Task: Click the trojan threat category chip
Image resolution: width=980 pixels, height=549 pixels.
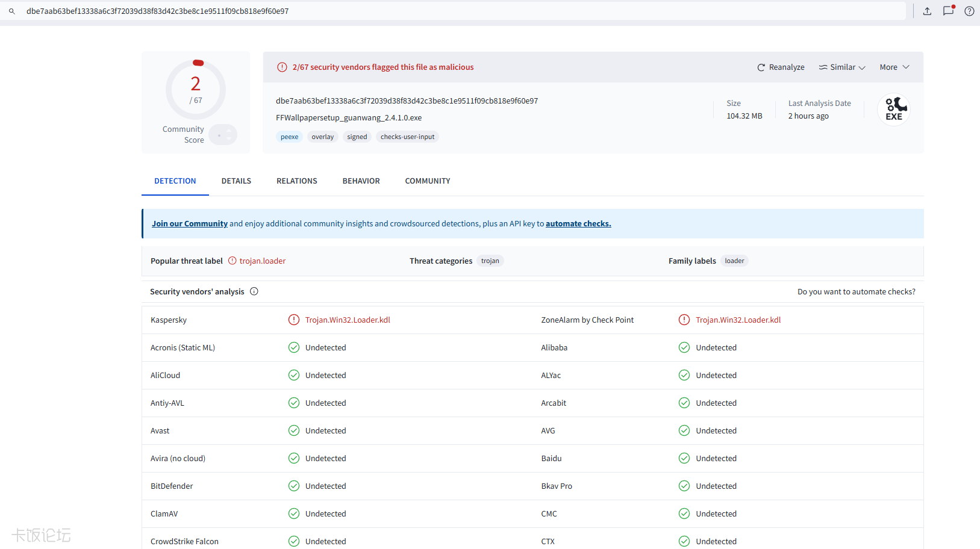Action: tap(490, 261)
